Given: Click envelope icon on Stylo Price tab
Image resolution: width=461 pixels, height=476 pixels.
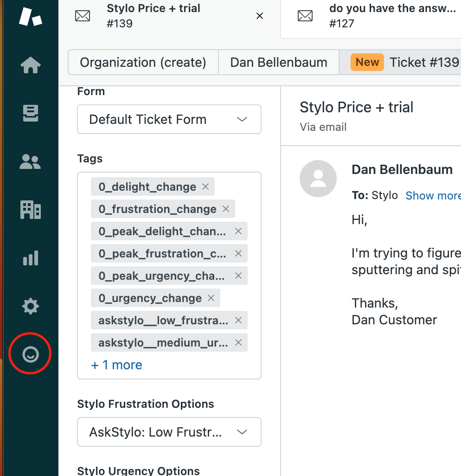Looking at the screenshot, I should coord(83,16).
